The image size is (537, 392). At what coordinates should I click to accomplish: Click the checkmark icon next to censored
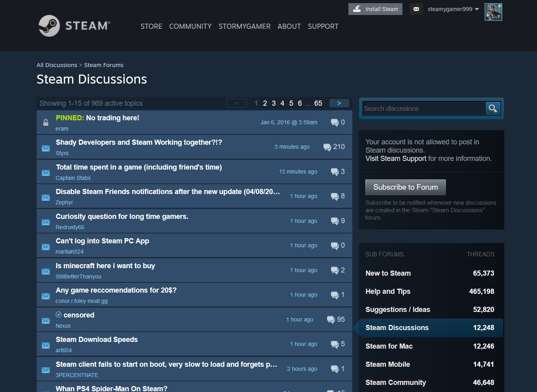[x=58, y=315]
